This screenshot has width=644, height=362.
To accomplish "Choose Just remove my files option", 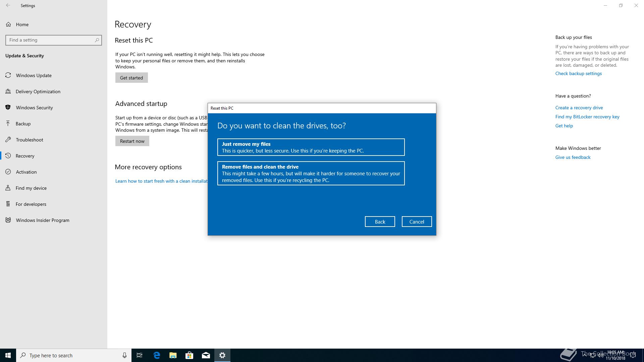I will click(311, 147).
